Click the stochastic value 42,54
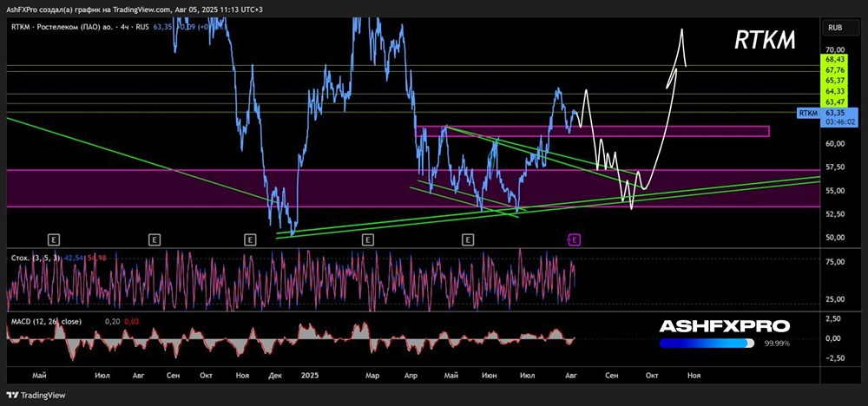This screenshot has width=868, height=406. (x=73, y=258)
